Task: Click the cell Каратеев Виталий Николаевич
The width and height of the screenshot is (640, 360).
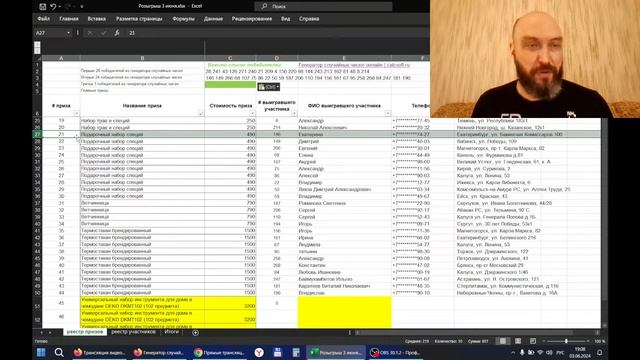Action: tap(344, 286)
